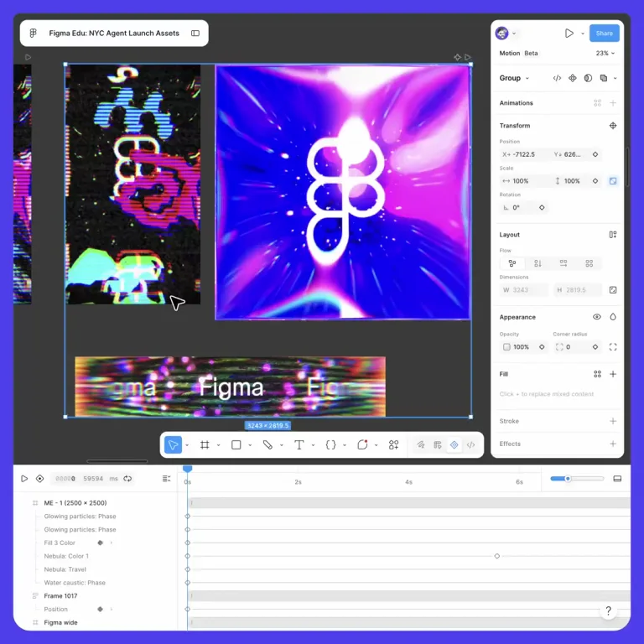The width and height of the screenshot is (644, 644).
Task: Switch to Draw mode icon
Action: click(421, 444)
